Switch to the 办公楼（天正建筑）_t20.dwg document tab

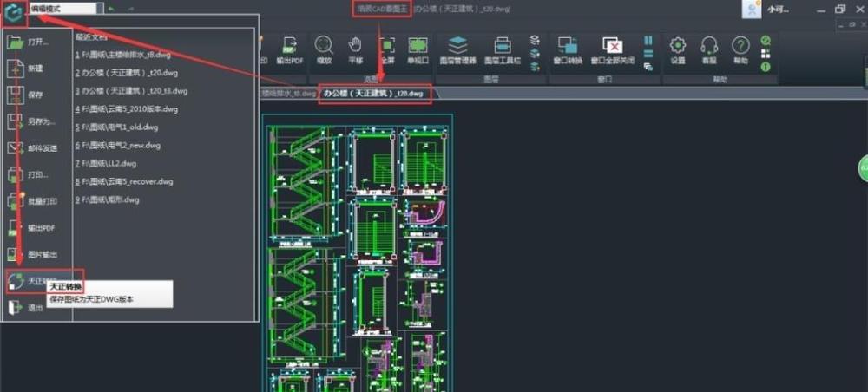point(375,94)
